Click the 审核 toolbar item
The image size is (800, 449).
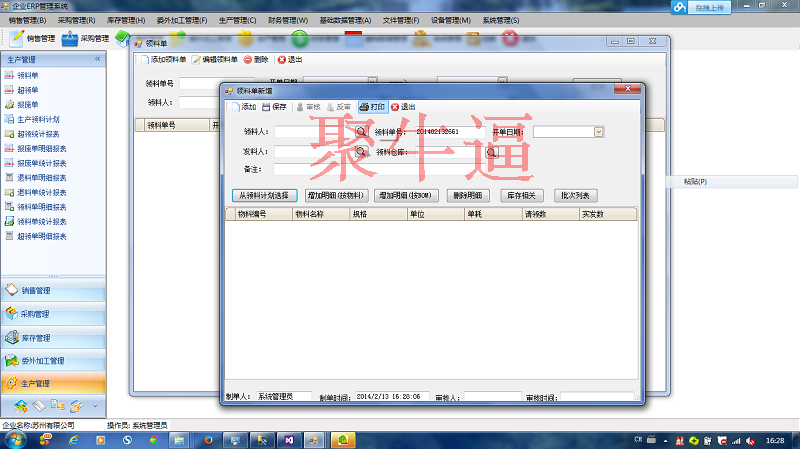tap(309, 107)
